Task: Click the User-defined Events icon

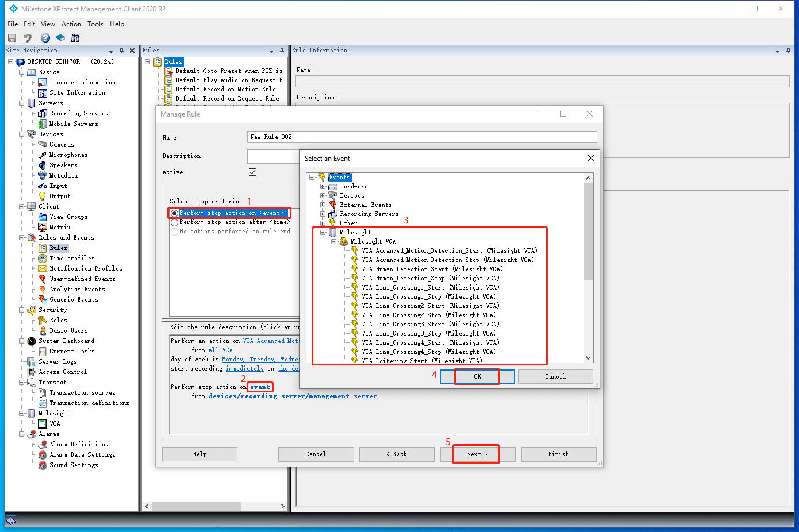Action: click(43, 279)
